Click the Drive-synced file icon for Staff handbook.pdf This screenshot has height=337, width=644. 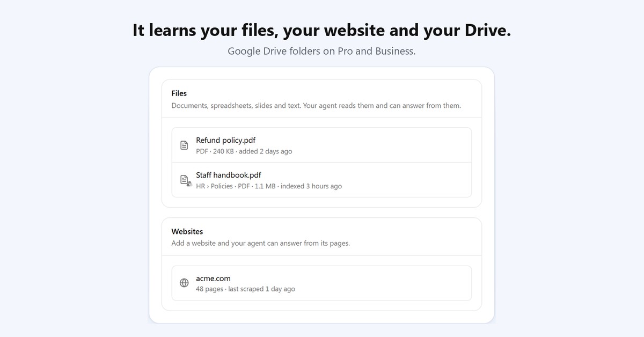(x=185, y=180)
